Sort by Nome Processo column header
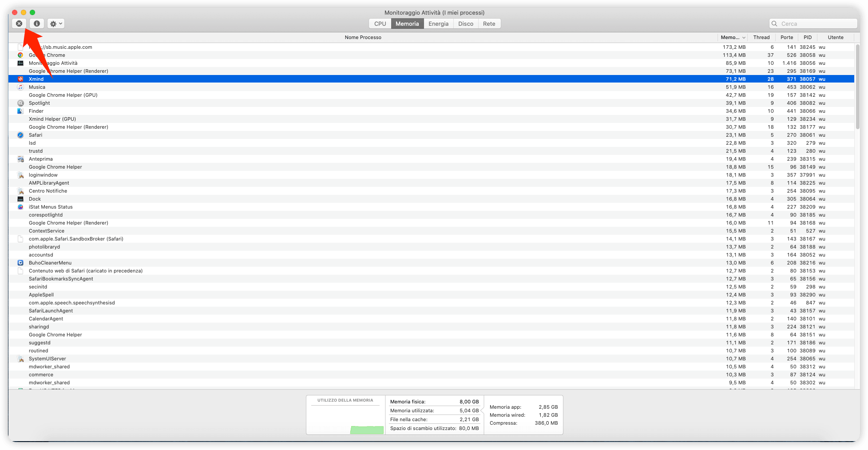The height and width of the screenshot is (450, 868). pyautogui.click(x=363, y=37)
